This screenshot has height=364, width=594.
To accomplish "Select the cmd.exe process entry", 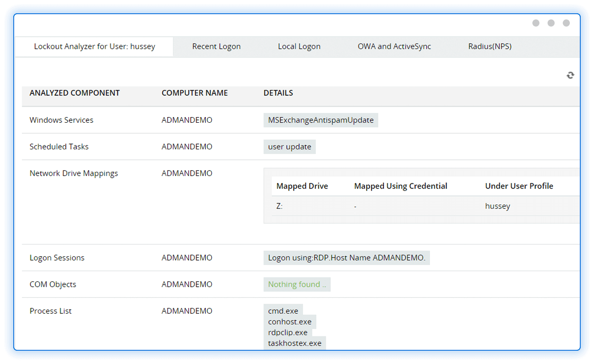I will [x=283, y=311].
